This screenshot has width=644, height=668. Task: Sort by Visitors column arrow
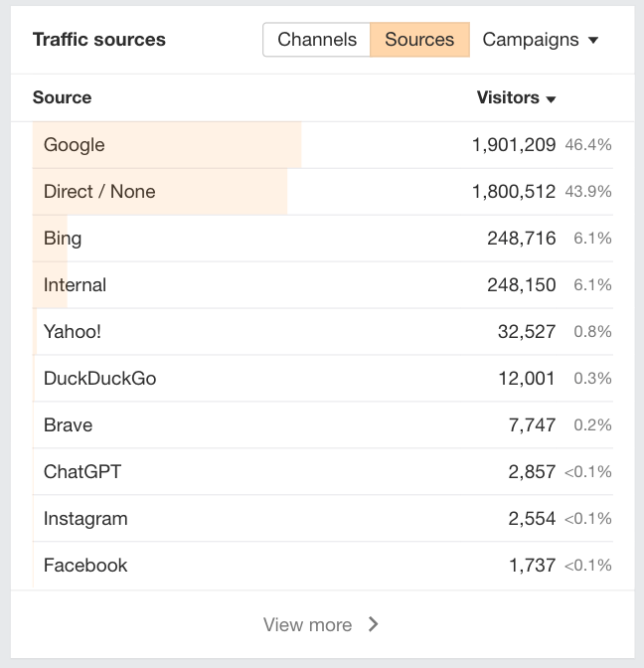(551, 98)
